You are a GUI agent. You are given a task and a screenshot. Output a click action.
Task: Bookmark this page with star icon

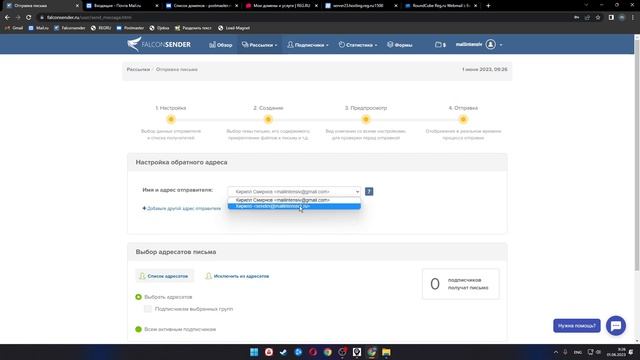[x=598, y=18]
